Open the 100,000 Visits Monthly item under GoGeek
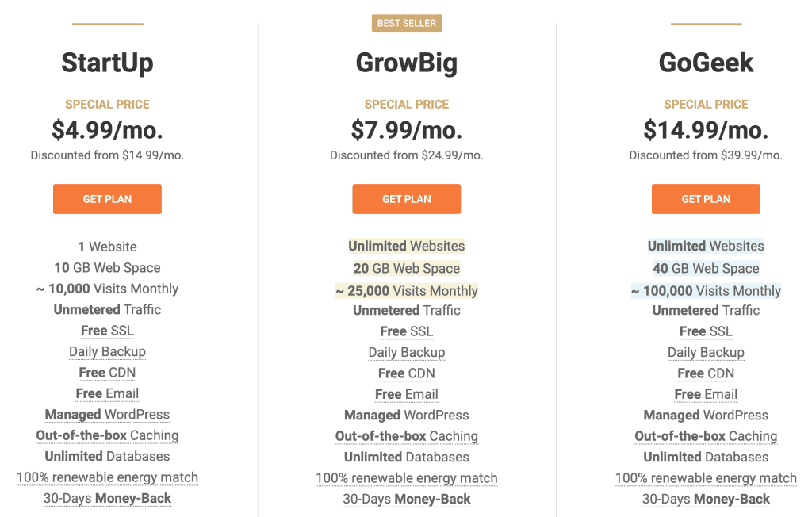Screen dimensions: 812x517 point(706,290)
